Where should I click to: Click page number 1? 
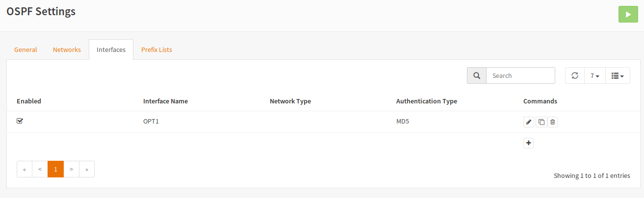[x=55, y=169]
